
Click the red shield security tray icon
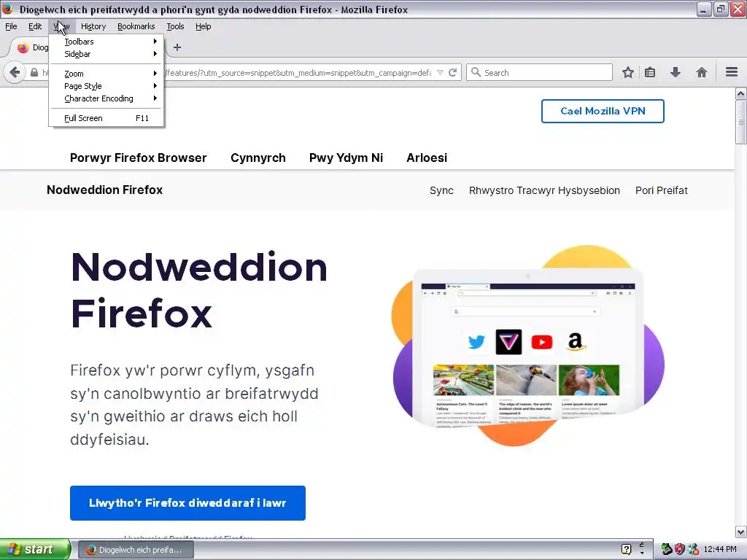tap(680, 549)
